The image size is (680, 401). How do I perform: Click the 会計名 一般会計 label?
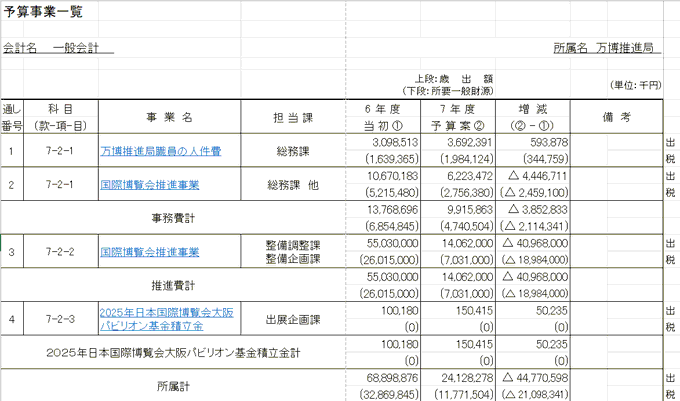(58, 47)
